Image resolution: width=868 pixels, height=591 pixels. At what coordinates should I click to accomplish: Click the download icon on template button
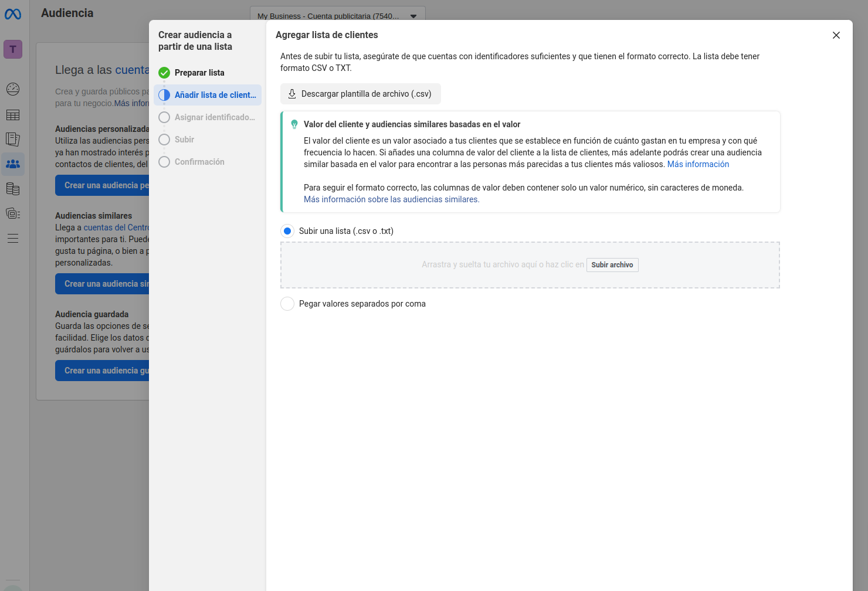[292, 94]
